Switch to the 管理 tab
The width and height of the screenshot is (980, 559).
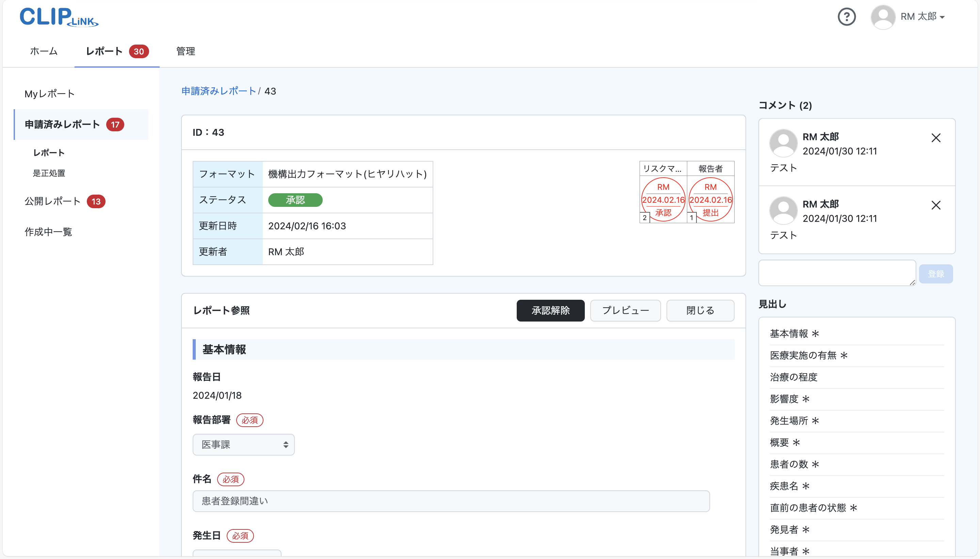click(x=185, y=51)
